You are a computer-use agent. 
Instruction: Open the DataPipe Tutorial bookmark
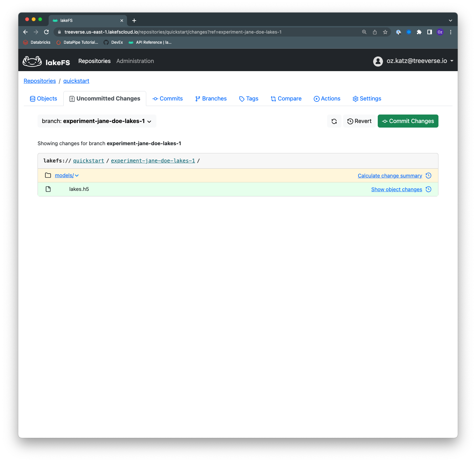pos(77,42)
